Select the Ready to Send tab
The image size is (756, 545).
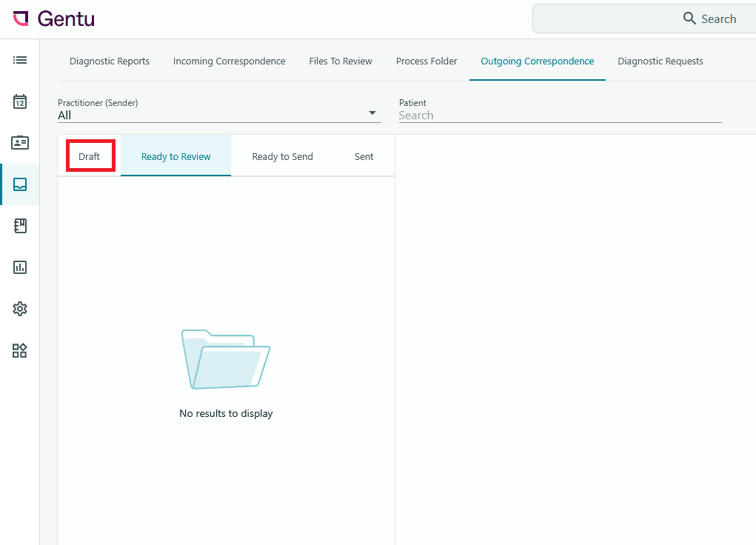click(x=283, y=156)
